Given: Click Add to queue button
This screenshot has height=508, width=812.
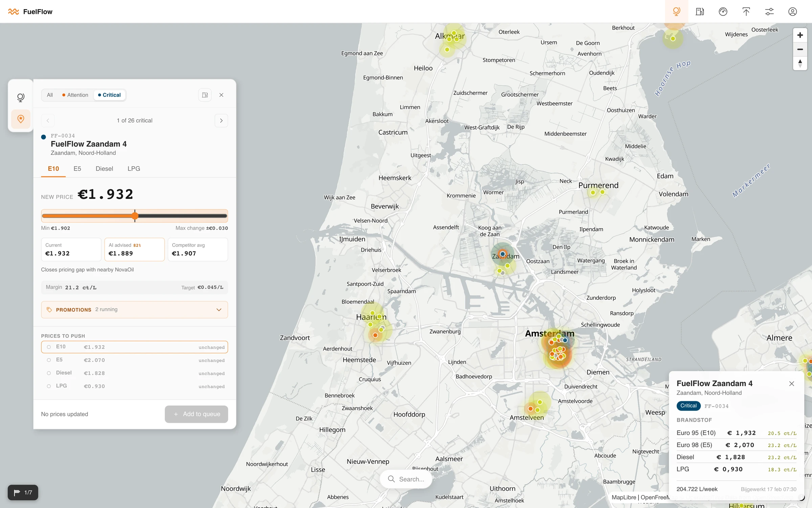Looking at the screenshot, I should 196,414.
